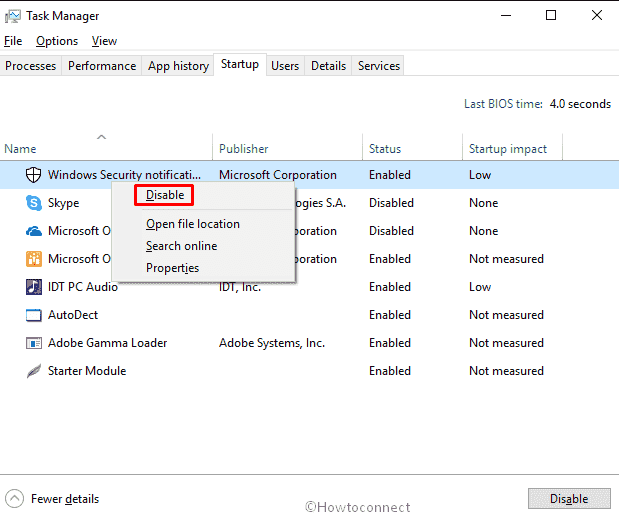
Task: Select the Adobe Gamma Loader entry
Action: point(310,343)
